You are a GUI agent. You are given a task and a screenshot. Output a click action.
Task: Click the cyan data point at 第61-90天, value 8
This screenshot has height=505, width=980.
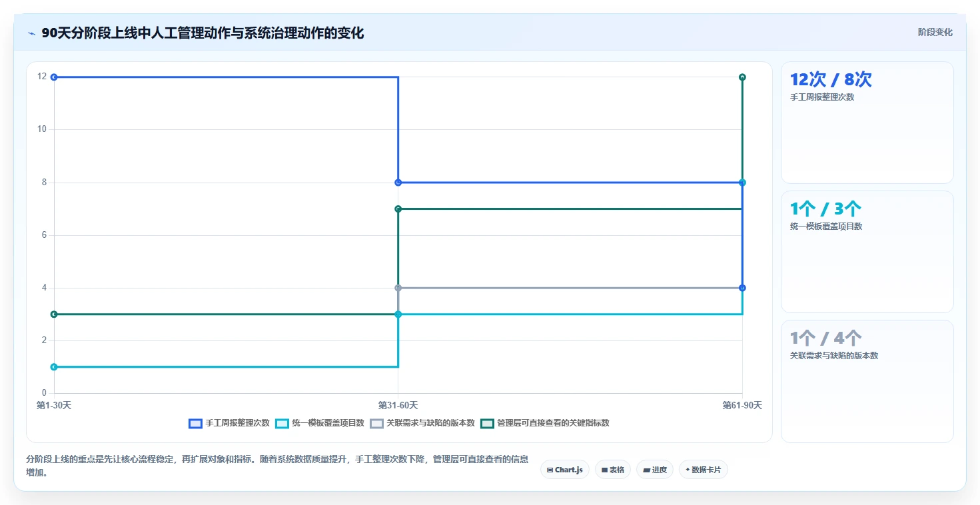[742, 183]
